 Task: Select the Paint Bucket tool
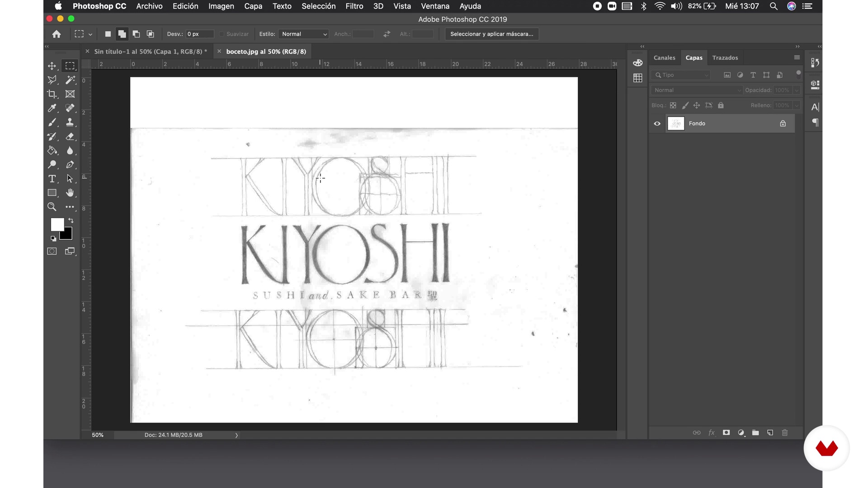(52, 150)
